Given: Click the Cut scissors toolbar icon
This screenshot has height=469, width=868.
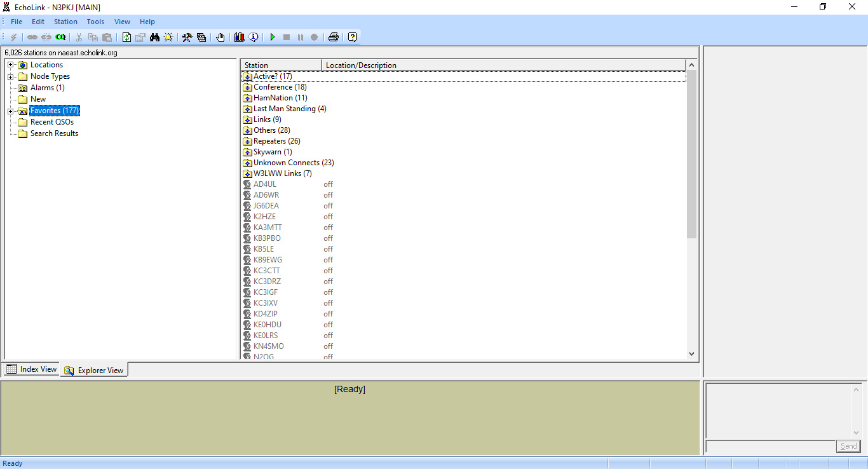Looking at the screenshot, I should click(x=79, y=37).
